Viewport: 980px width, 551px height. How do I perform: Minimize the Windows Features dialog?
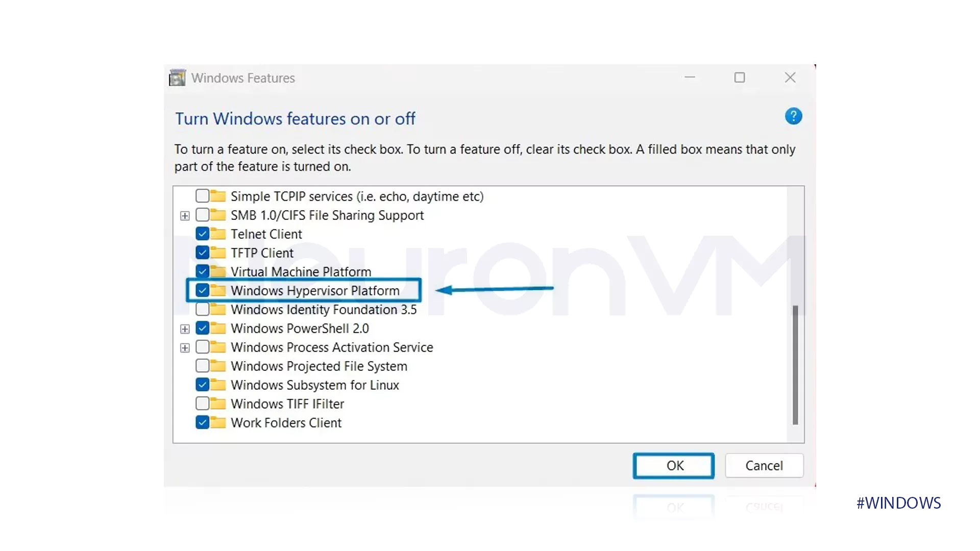pos(690,78)
